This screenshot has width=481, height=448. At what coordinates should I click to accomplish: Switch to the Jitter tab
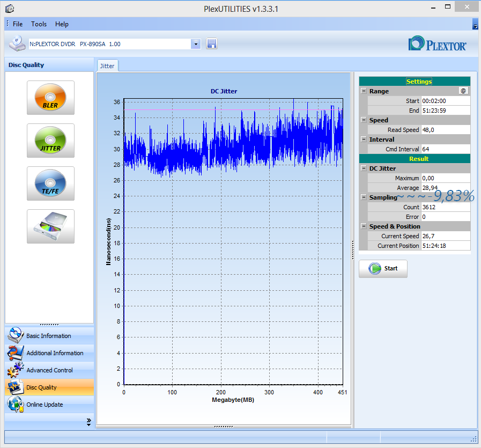[x=107, y=65]
